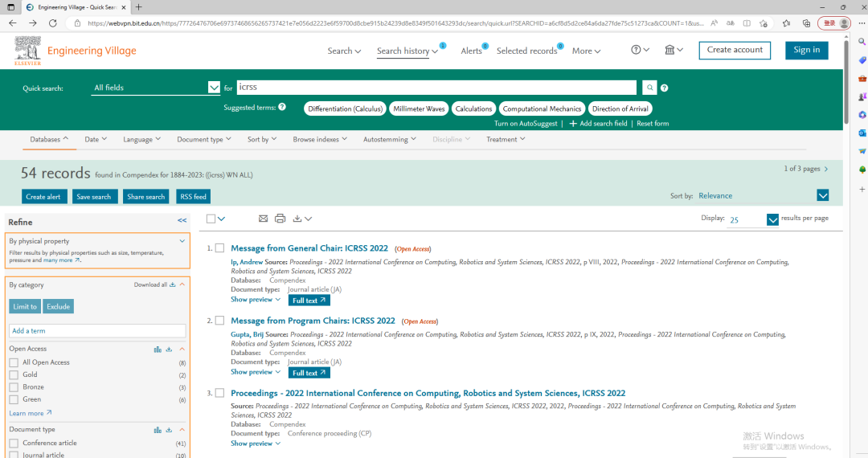This screenshot has height=458, width=868.
Task: Check the Message from General Chair record
Action: [x=219, y=248]
